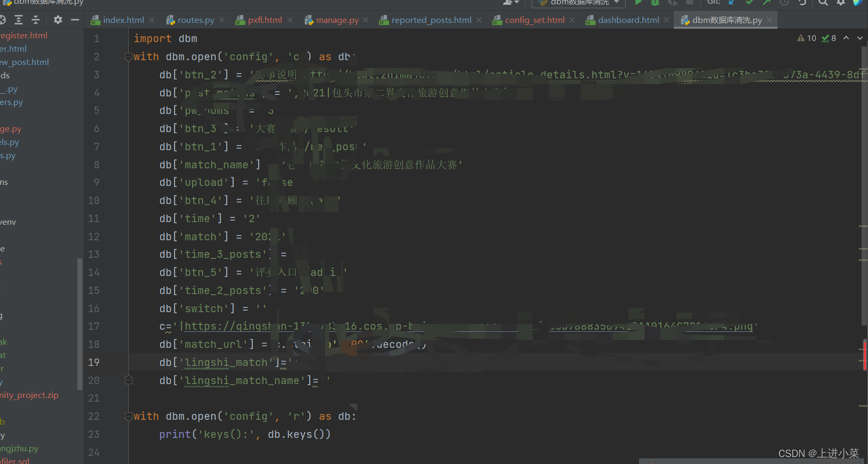The height and width of the screenshot is (464, 868).
Task: Select nity_project.zip in the project tree
Action: click(29, 395)
